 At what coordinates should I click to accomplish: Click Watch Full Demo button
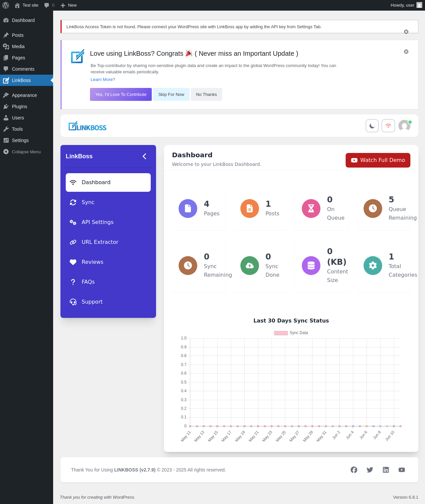pos(378,160)
